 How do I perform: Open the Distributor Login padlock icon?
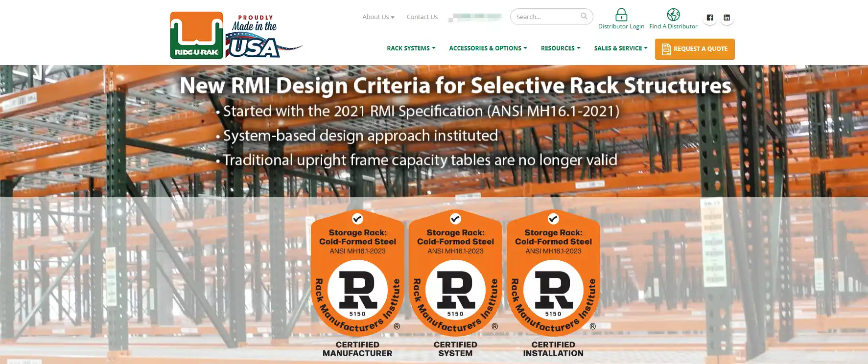(x=621, y=14)
